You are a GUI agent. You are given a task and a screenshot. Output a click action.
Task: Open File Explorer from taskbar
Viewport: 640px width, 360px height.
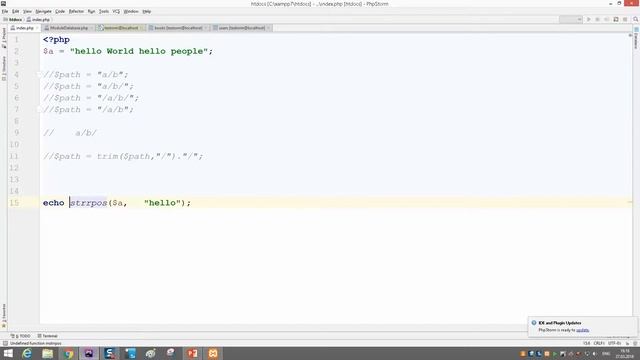[47, 353]
